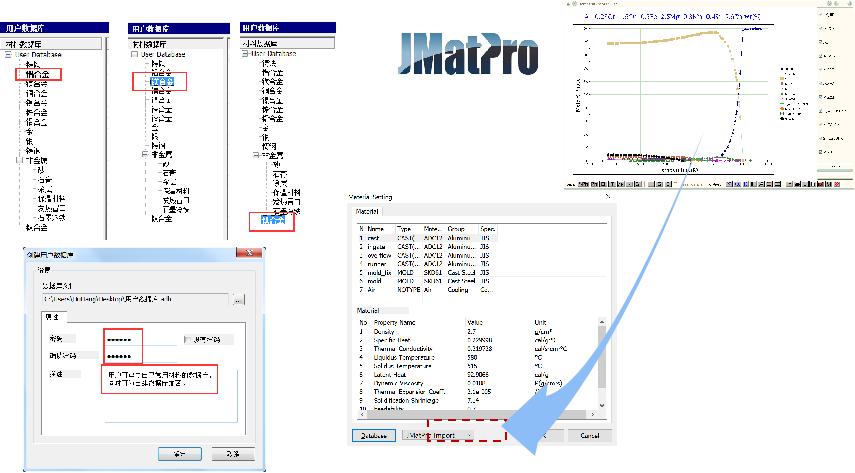Image resolution: width=855 pixels, height=473 pixels.
Task: Click the Latent Heat property row
Action: [477, 375]
